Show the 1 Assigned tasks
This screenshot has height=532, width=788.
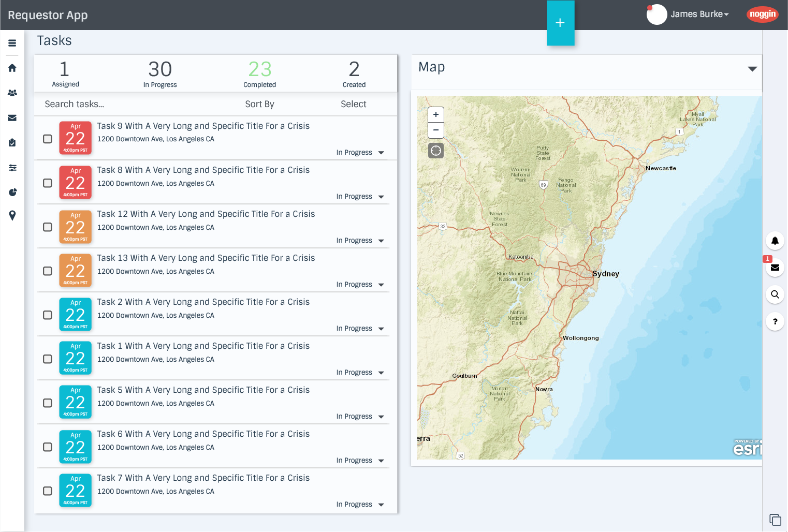point(65,73)
